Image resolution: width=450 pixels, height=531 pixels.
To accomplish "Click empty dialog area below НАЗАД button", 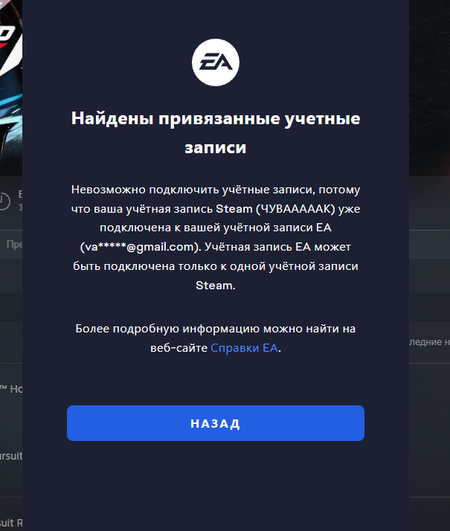I will click(215, 484).
